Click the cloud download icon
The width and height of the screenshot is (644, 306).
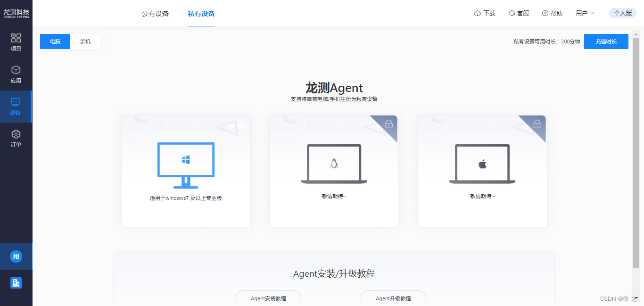pos(477,13)
